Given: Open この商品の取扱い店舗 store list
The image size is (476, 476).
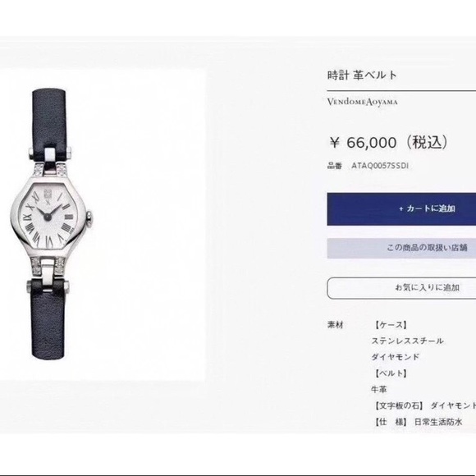Looking at the screenshot, I should point(401,248).
